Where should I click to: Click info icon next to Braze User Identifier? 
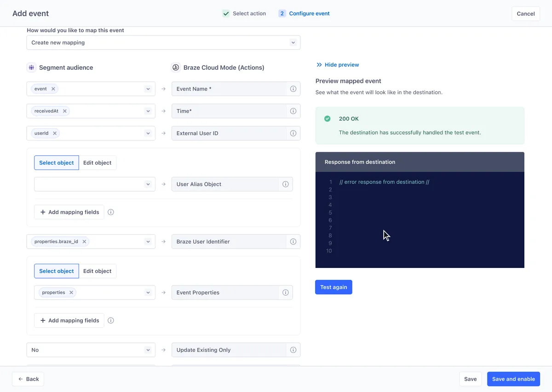tap(293, 241)
